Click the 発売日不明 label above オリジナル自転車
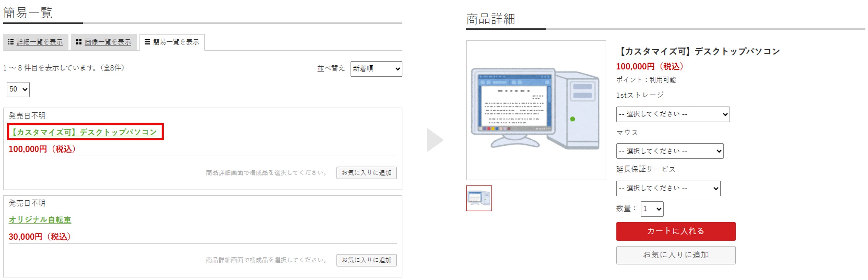The height and width of the screenshot is (280, 868). 27,203
